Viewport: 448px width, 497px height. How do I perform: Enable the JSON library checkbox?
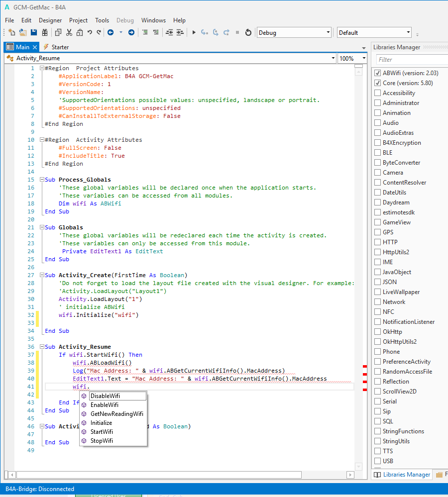coord(377,282)
